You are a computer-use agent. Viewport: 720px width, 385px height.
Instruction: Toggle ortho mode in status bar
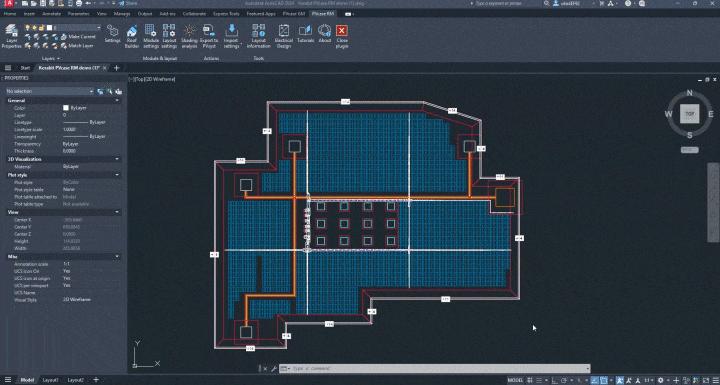553,380
